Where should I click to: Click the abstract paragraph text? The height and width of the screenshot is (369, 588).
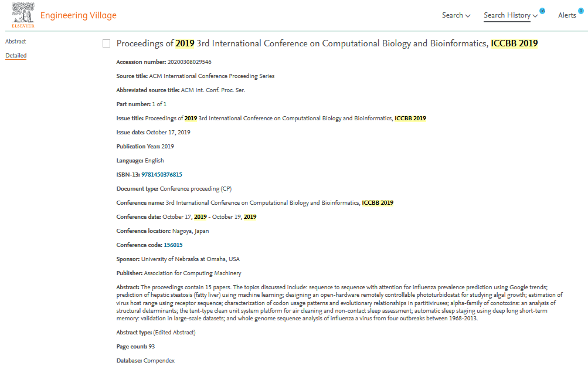339,303
